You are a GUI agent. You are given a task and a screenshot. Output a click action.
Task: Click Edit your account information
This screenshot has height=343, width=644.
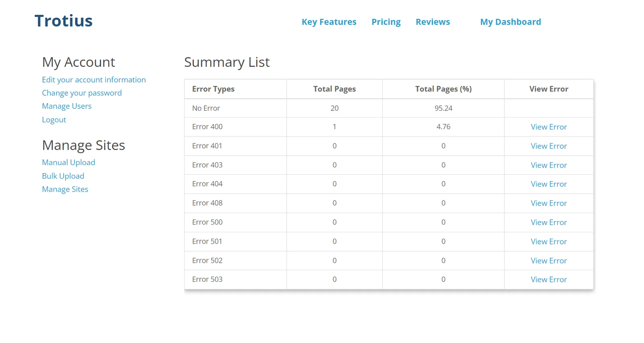pyautogui.click(x=94, y=80)
